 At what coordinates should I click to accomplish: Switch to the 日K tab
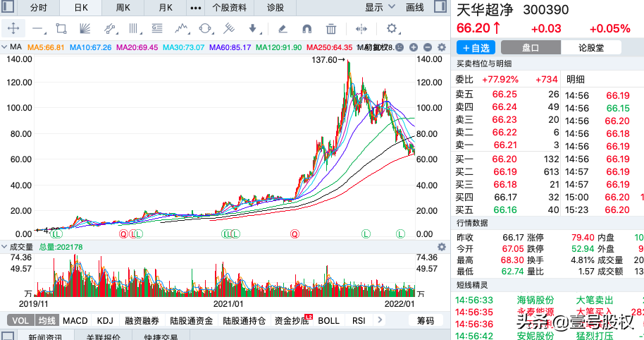(x=81, y=7)
